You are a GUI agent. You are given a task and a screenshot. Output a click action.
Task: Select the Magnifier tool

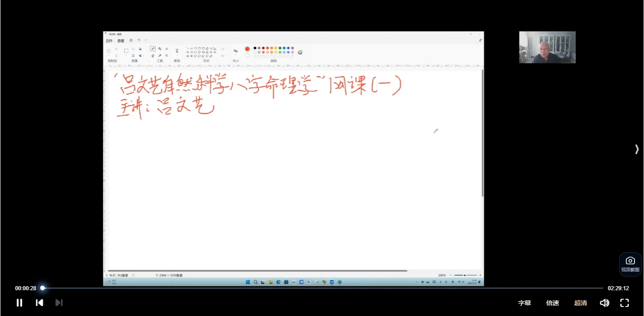click(166, 56)
